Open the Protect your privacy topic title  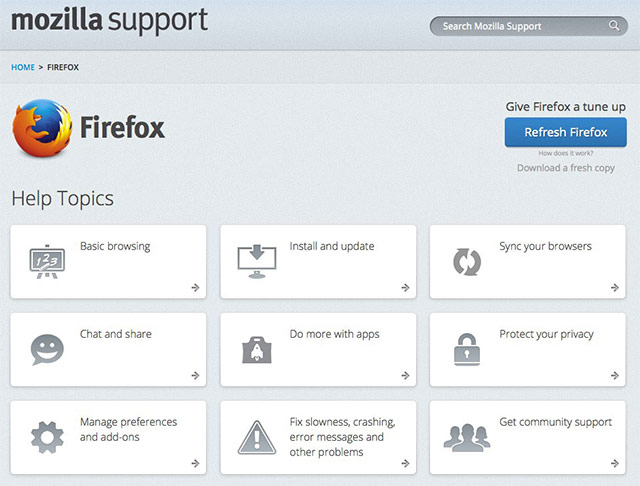pyautogui.click(x=546, y=334)
